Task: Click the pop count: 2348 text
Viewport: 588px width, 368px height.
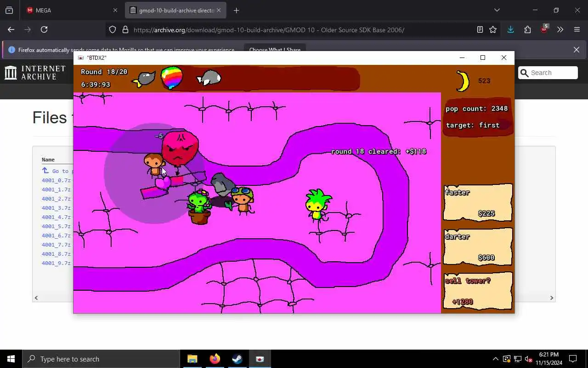Action: click(x=476, y=109)
